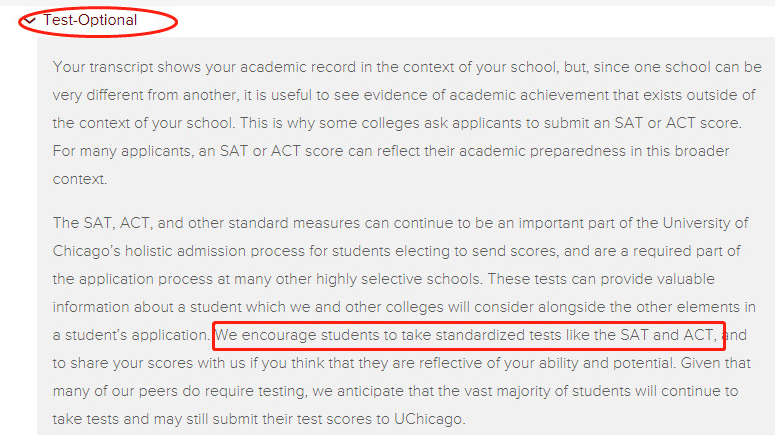
Task: Click the word 'context.' ending first paragraph
Action: 80,179
